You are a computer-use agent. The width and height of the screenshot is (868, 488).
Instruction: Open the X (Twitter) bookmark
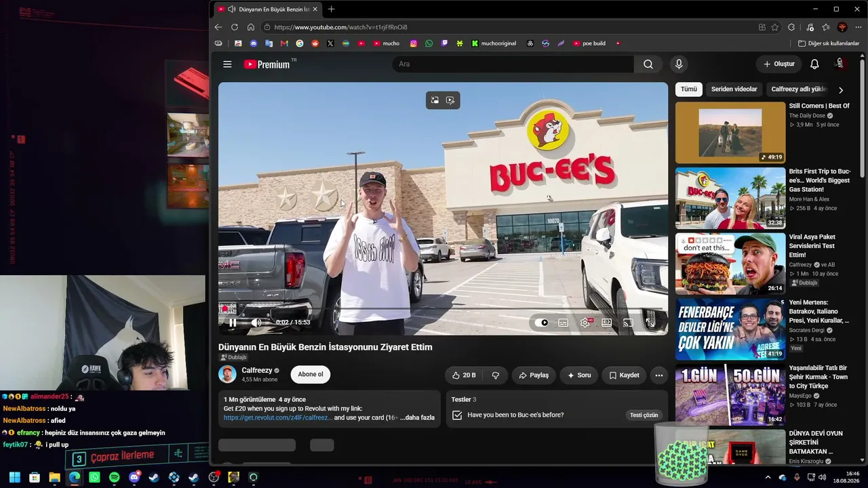(x=330, y=43)
